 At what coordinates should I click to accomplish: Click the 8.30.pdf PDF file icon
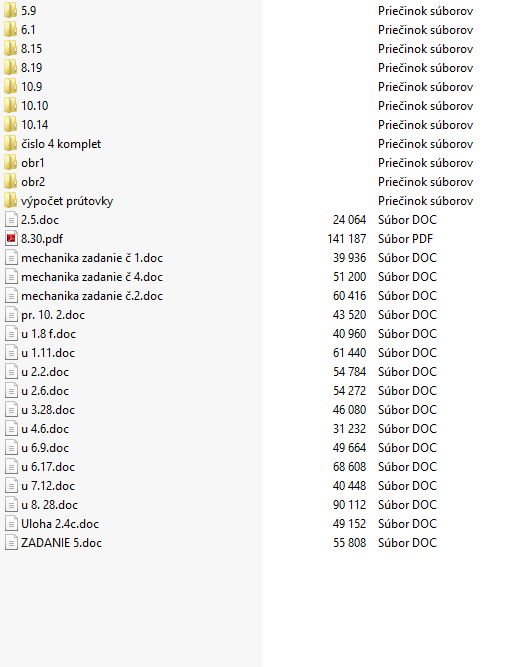point(11,239)
